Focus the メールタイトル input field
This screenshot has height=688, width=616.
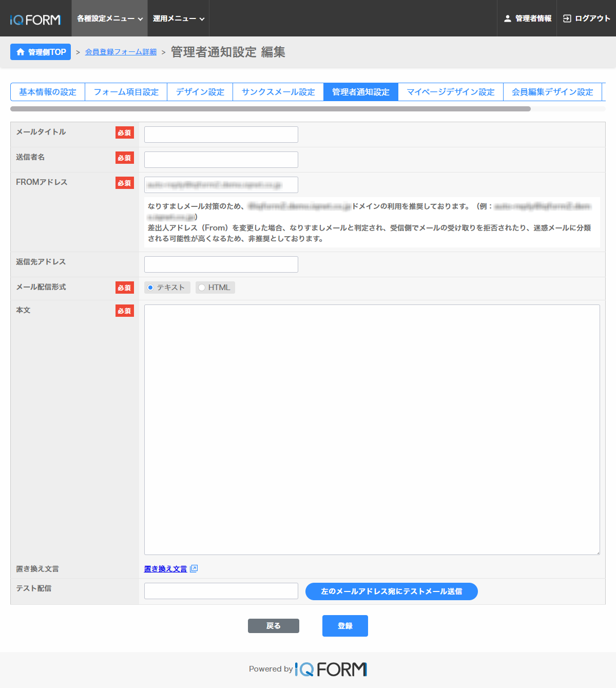click(x=221, y=135)
